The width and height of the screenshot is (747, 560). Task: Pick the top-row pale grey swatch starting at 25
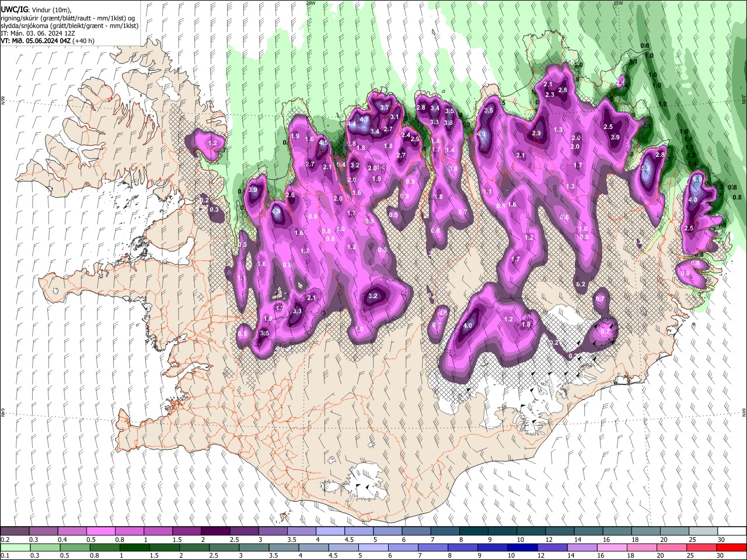[x=703, y=531]
